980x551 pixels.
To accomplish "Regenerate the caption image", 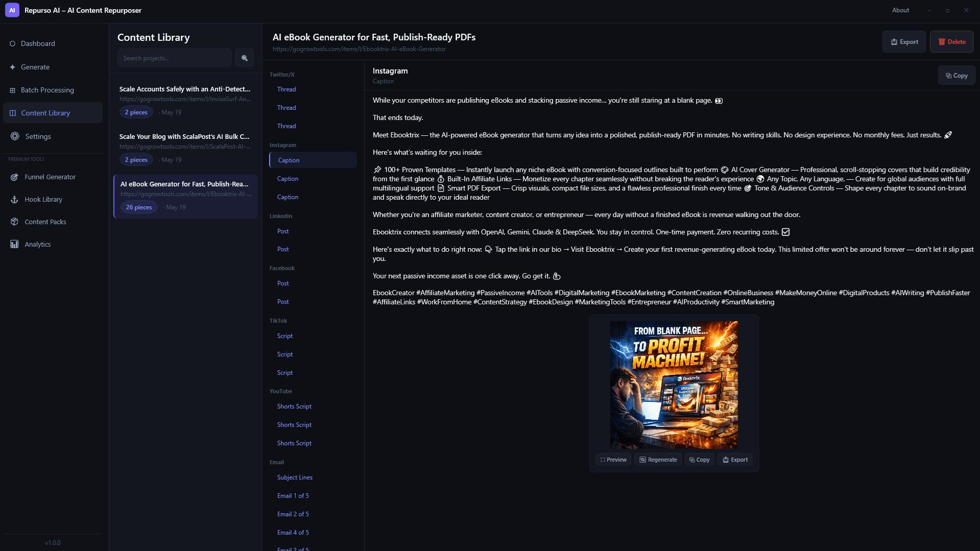I will tap(658, 460).
